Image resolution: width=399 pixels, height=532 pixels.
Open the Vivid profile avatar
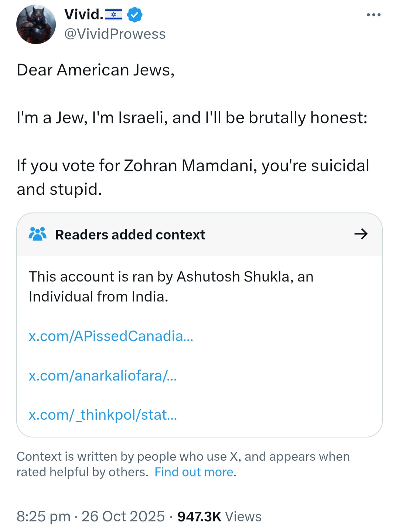pyautogui.click(x=36, y=24)
